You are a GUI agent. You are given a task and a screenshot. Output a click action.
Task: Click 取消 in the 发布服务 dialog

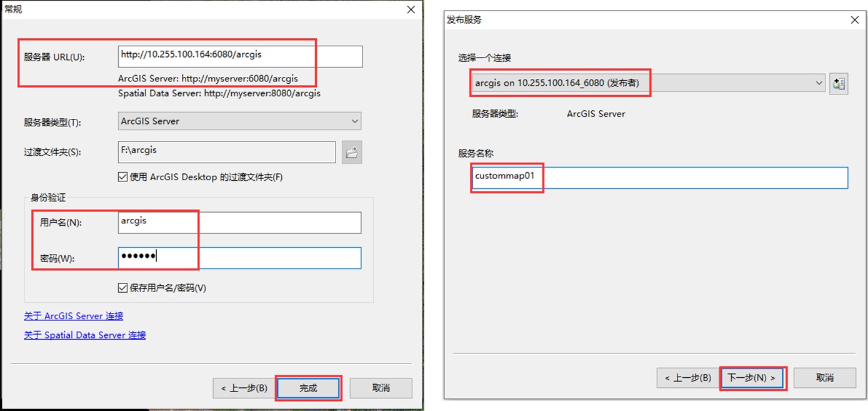tap(824, 378)
